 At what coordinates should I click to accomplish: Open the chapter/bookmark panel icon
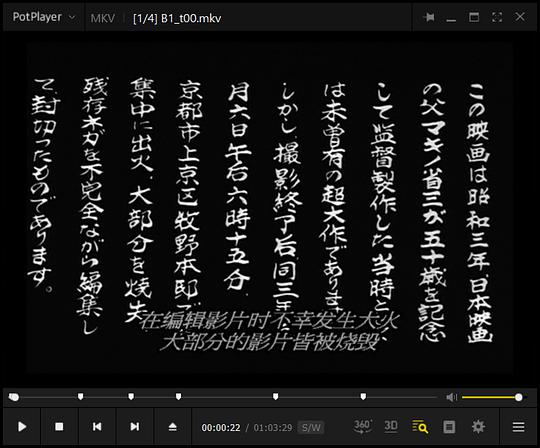pyautogui.click(x=449, y=427)
